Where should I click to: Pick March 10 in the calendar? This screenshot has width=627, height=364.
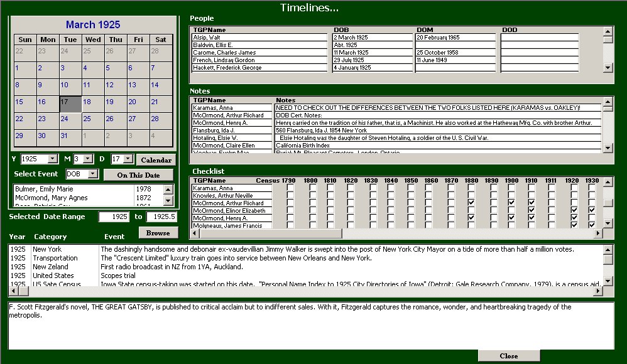[70, 87]
